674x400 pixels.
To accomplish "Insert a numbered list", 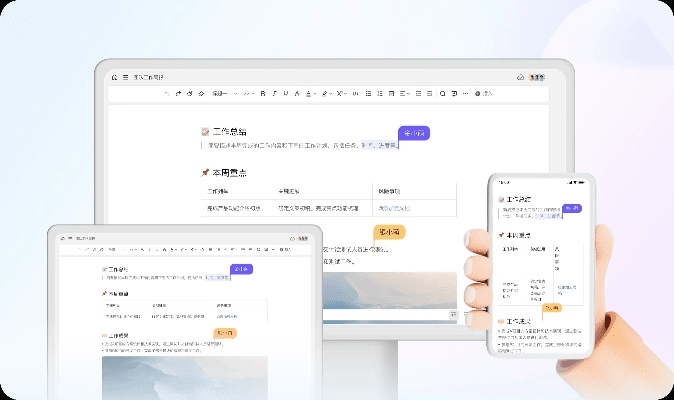I will point(380,93).
